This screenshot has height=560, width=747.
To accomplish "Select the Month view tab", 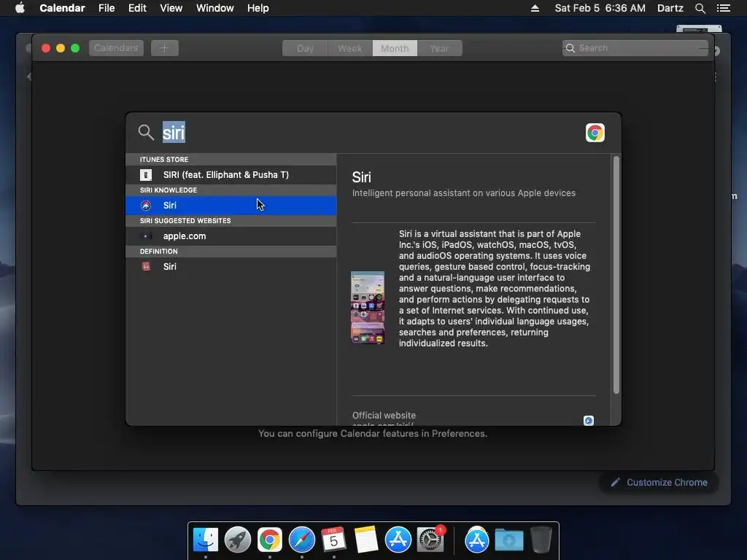I will point(395,48).
